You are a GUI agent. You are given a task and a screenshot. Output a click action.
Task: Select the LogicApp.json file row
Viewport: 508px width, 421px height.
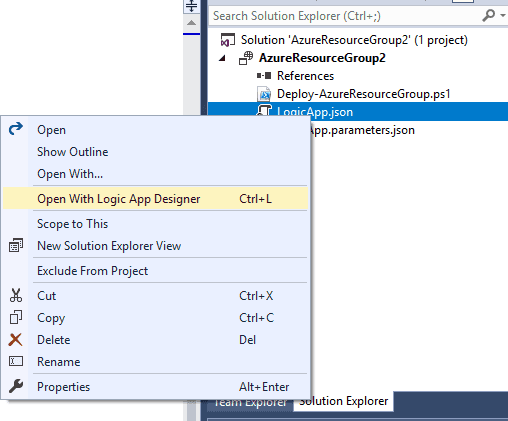point(358,112)
